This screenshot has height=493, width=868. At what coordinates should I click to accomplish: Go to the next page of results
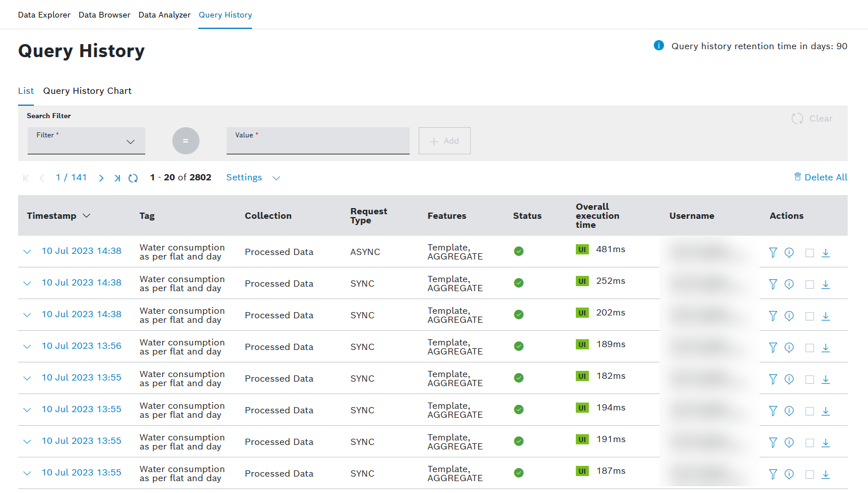[101, 178]
